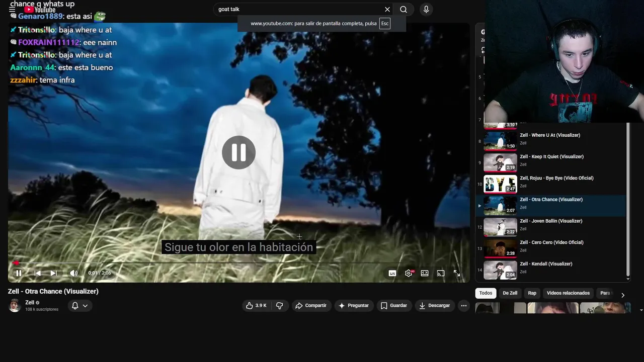Screen dimensions: 644x362
Task: Open the YouTube hamburger guide menu
Action: (12, 9)
